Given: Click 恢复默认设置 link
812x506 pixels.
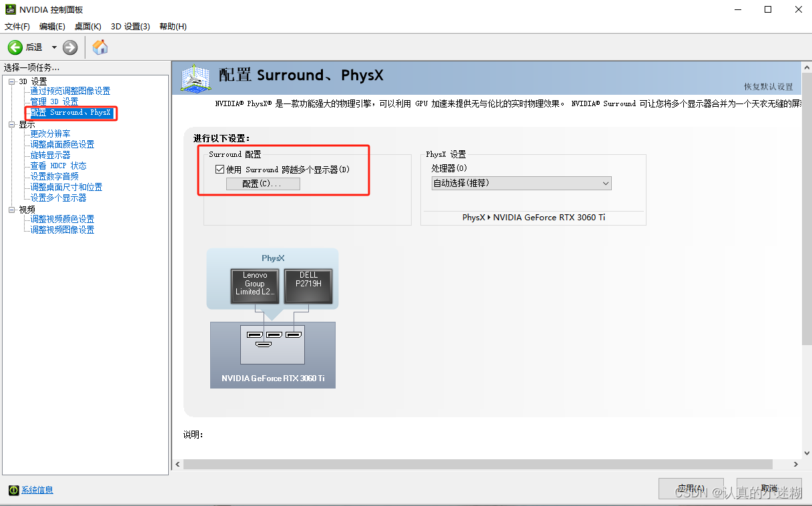Looking at the screenshot, I should click(769, 87).
